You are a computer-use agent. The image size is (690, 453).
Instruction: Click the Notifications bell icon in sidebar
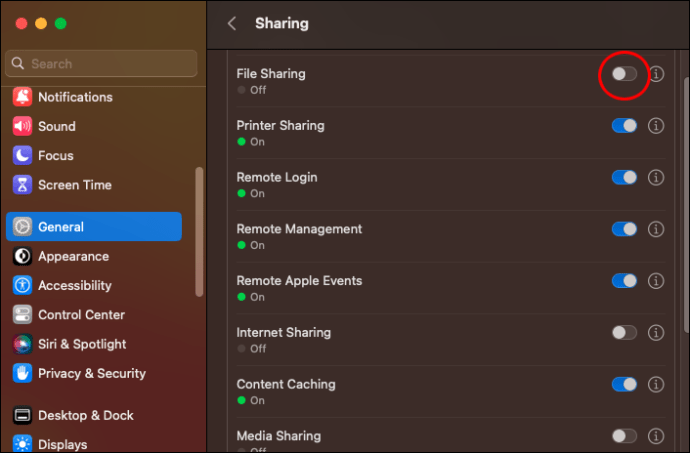point(22,97)
